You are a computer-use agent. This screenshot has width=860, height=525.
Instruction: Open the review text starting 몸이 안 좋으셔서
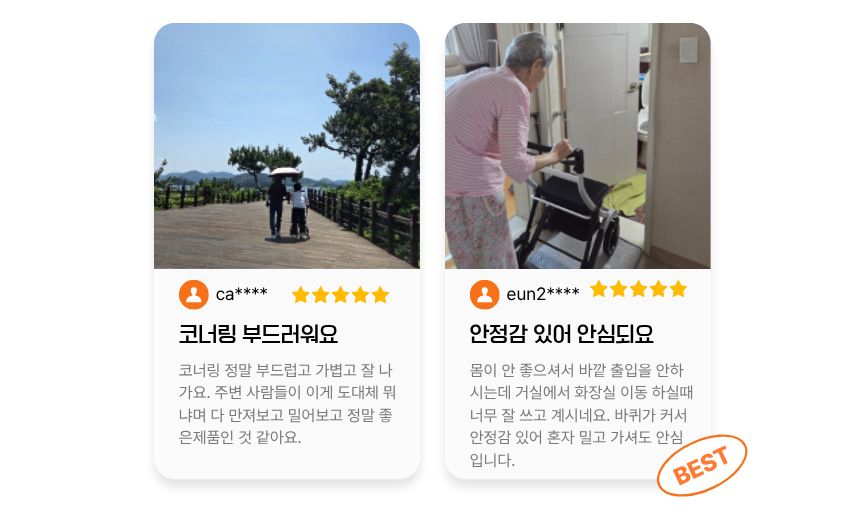click(581, 415)
